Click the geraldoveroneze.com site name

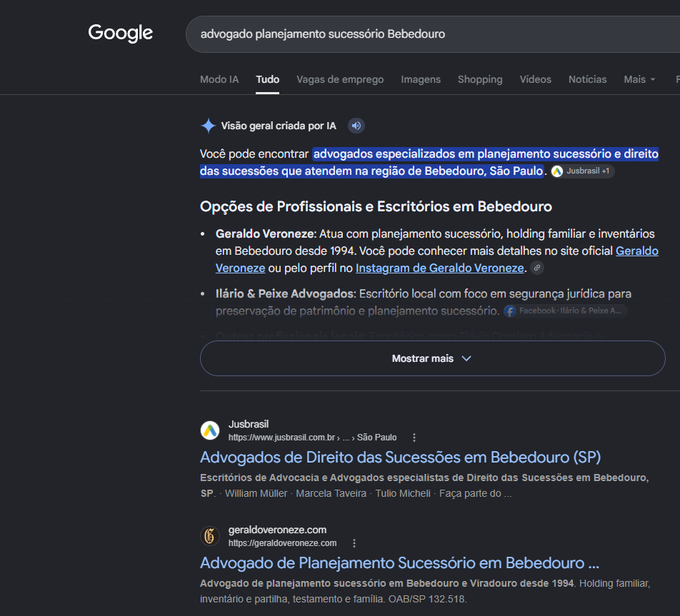278,530
